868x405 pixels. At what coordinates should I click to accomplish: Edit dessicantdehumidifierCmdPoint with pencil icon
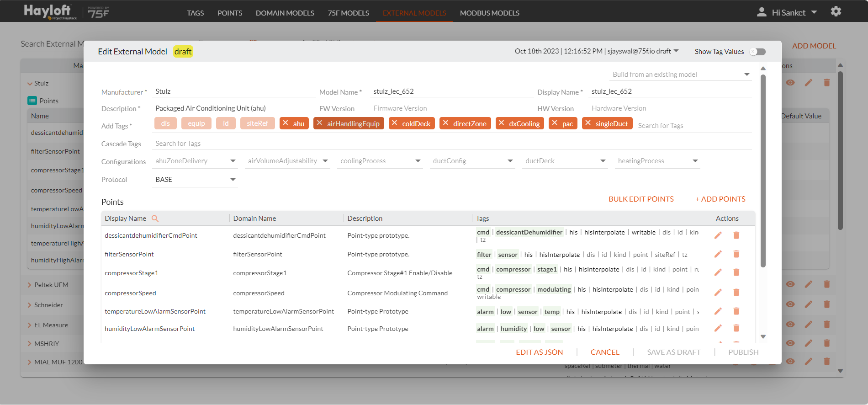pos(718,235)
